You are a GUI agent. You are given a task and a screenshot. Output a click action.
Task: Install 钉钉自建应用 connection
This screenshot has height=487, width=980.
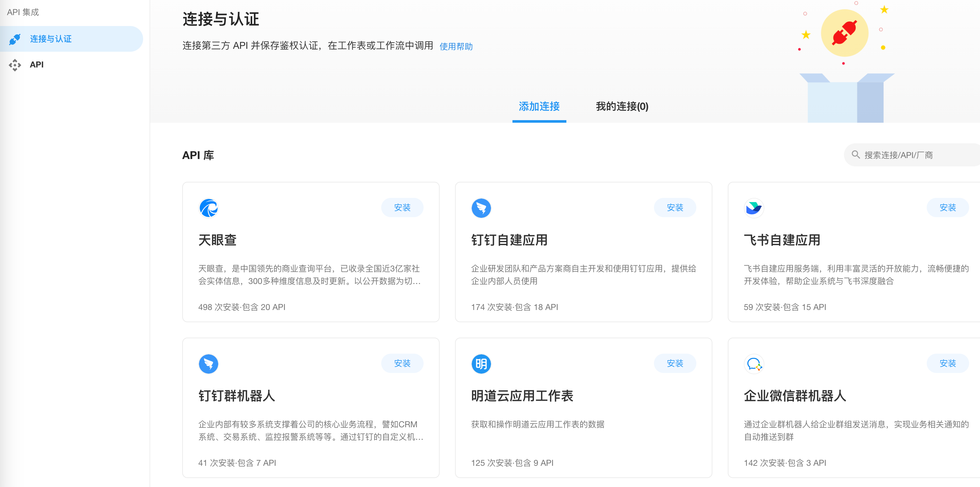(675, 208)
